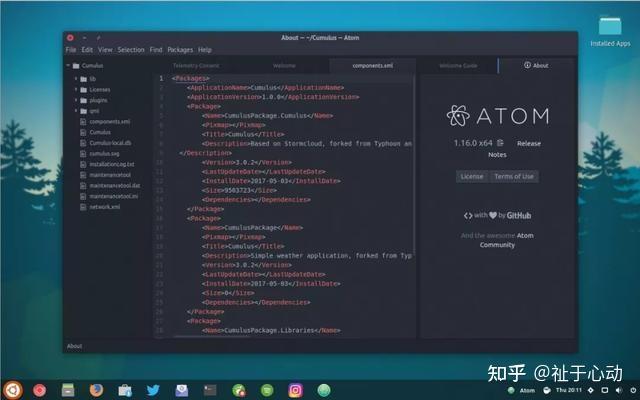The image size is (640, 400).
Task: Switch to the Welcome Guide tab
Action: click(x=458, y=66)
